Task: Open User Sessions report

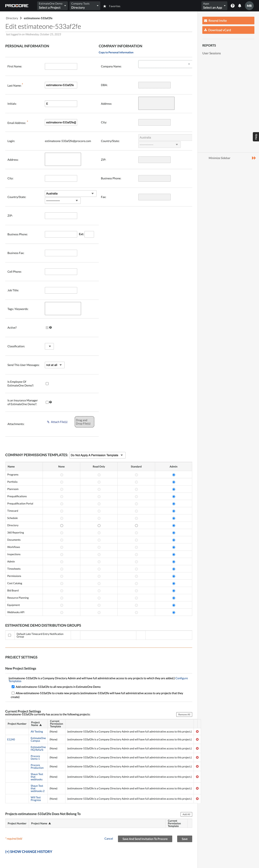Action: tap(211, 53)
